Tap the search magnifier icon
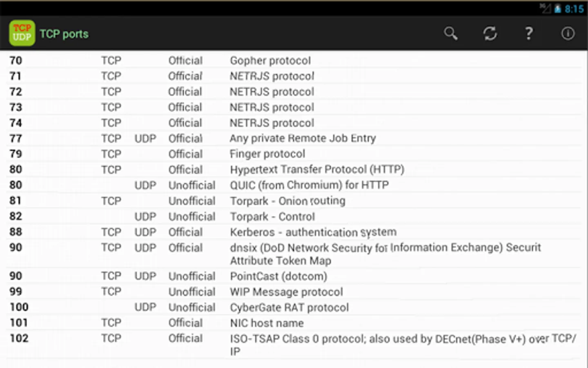588x368 pixels. coord(451,34)
